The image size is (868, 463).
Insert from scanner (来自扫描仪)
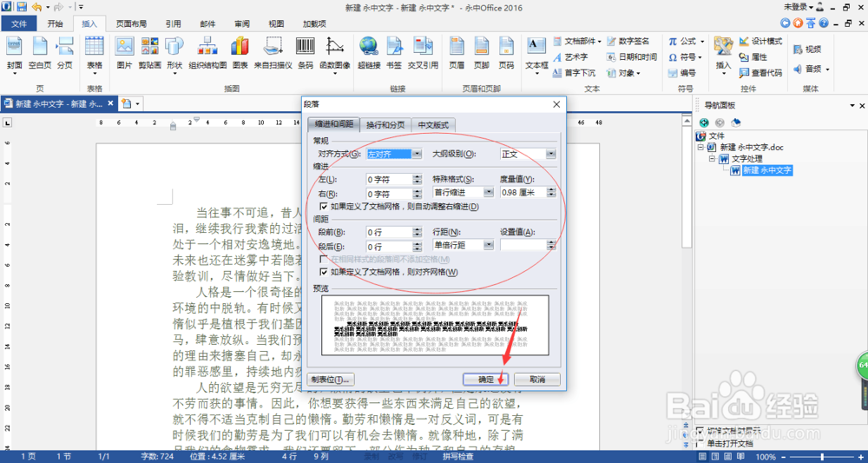tap(273, 54)
